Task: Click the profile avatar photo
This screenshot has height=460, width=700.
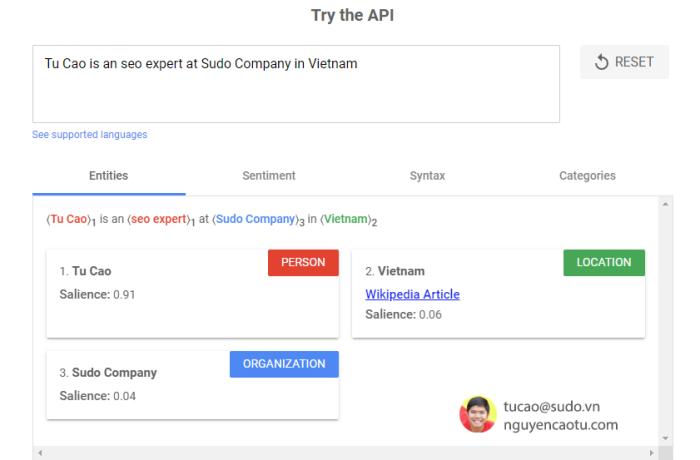Action: pyautogui.click(x=477, y=414)
